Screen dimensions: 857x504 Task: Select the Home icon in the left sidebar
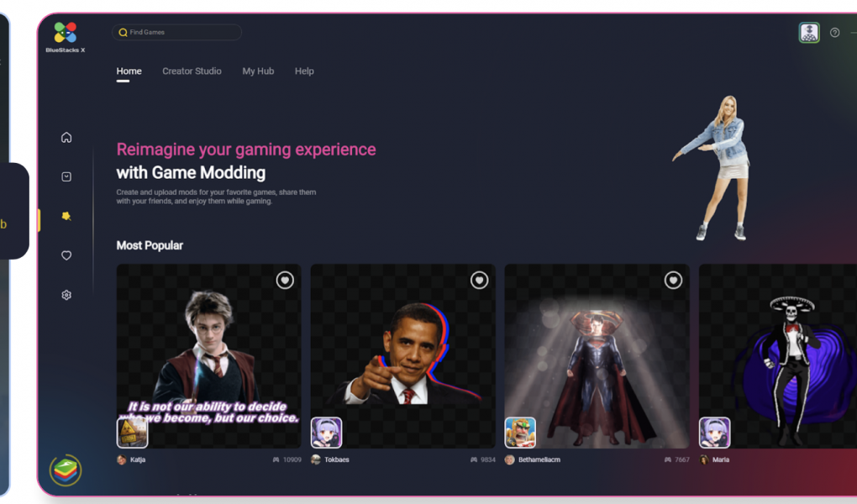pos(66,137)
